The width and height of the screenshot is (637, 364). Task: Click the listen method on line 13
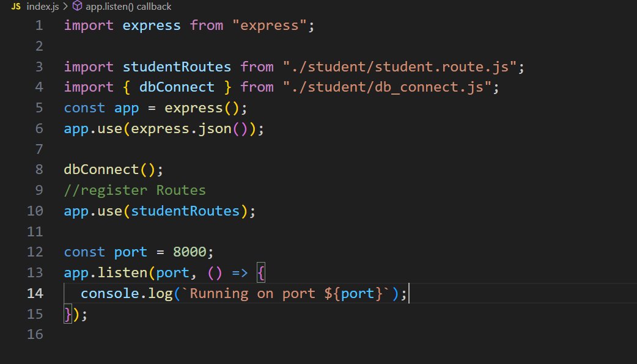tap(123, 273)
